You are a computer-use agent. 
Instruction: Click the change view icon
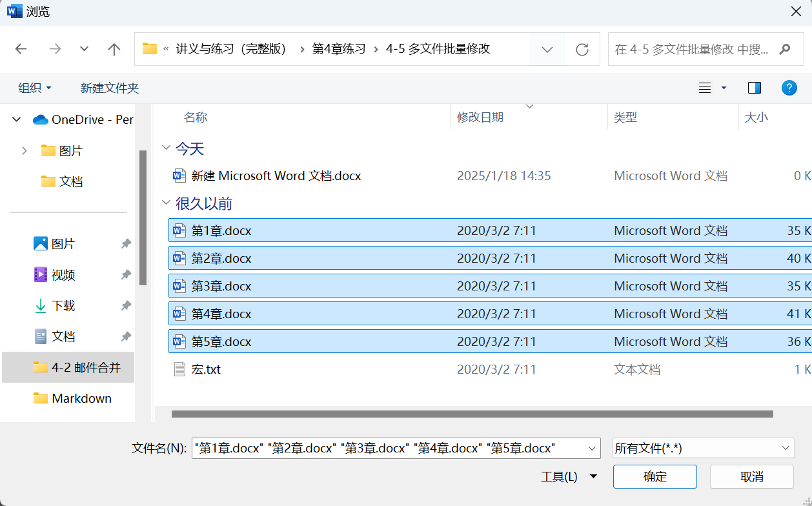pos(705,88)
